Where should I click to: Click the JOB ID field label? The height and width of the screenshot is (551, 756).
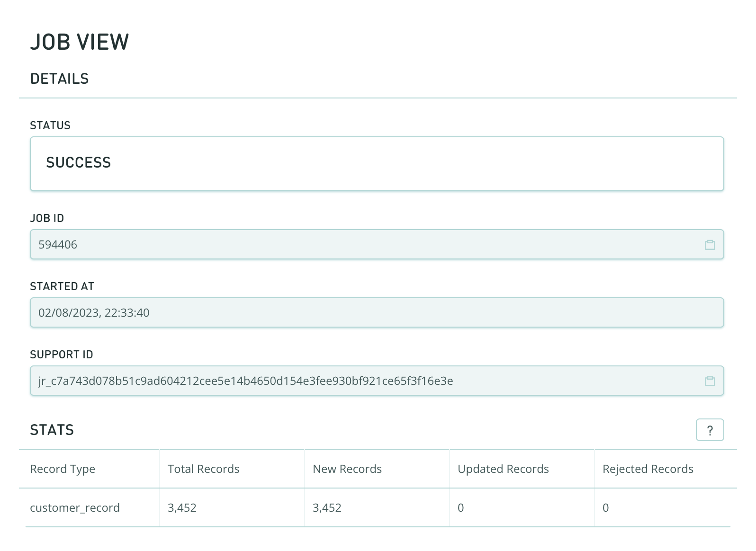coord(47,218)
